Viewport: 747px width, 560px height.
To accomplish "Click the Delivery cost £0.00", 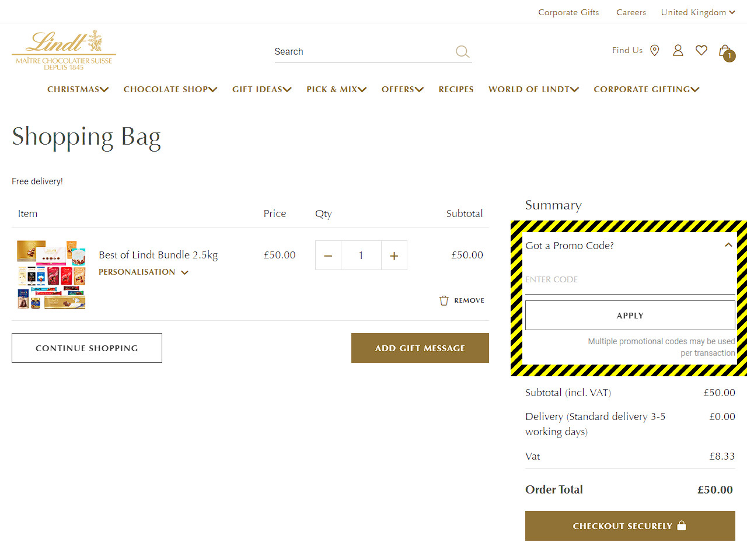I will coord(722,416).
